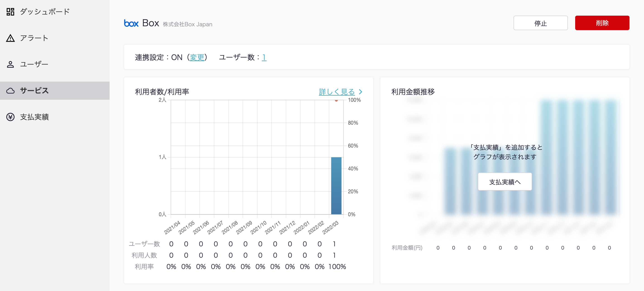Click red data point at 100%
The image size is (644, 291).
(x=336, y=100)
